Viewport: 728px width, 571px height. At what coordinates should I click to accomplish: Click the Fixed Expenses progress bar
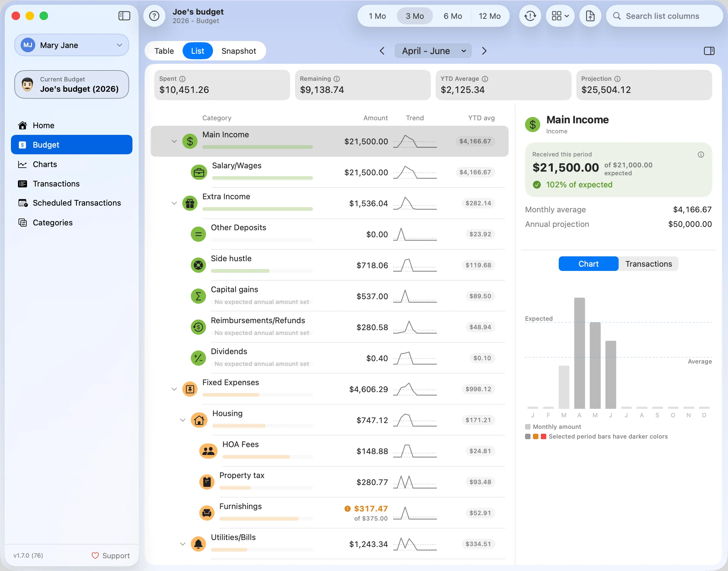(x=257, y=395)
